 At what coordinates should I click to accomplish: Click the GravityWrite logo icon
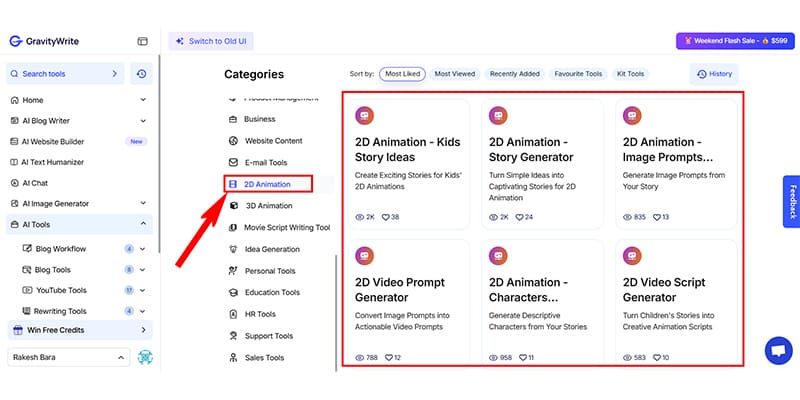pos(15,42)
